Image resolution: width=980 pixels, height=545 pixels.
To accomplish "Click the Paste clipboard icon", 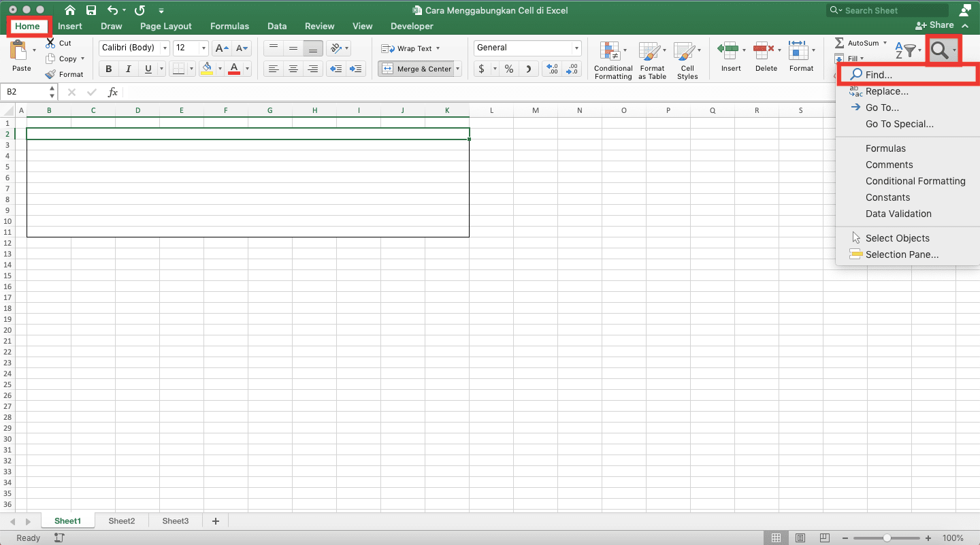I will 20,50.
